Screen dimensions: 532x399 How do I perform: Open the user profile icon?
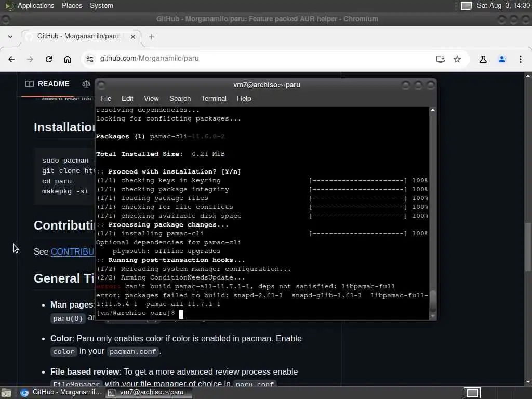pyautogui.click(x=502, y=59)
